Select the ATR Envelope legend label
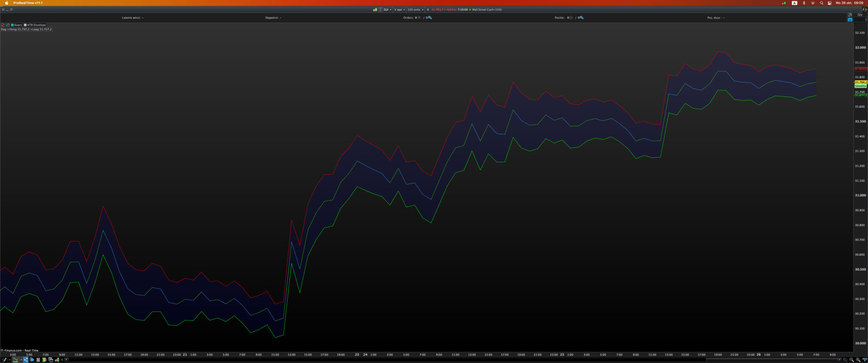Screen dimensions: 868x363 coord(35,25)
